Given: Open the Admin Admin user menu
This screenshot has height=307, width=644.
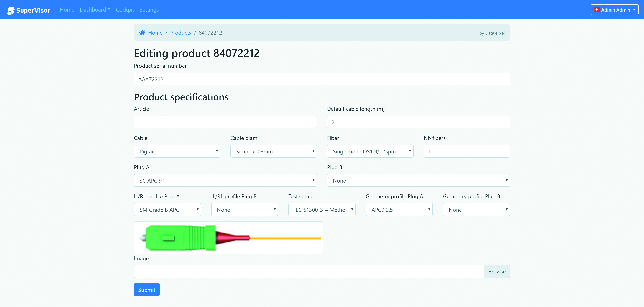Looking at the screenshot, I should (614, 10).
